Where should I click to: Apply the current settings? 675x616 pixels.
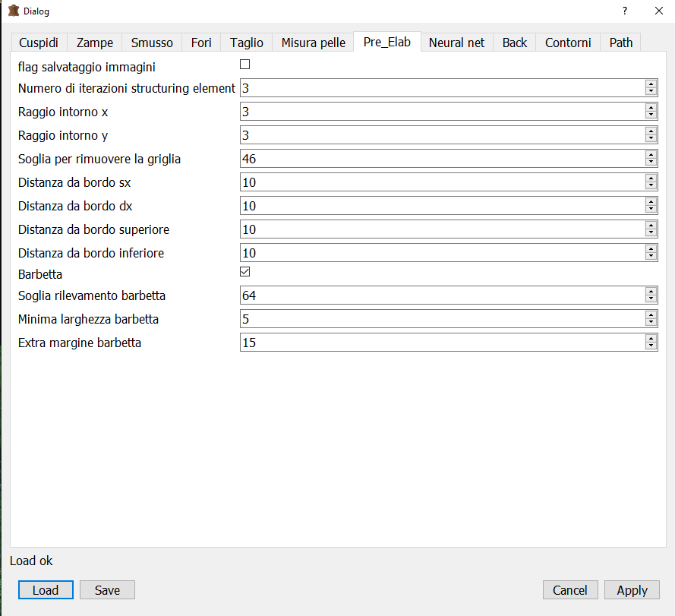632,590
